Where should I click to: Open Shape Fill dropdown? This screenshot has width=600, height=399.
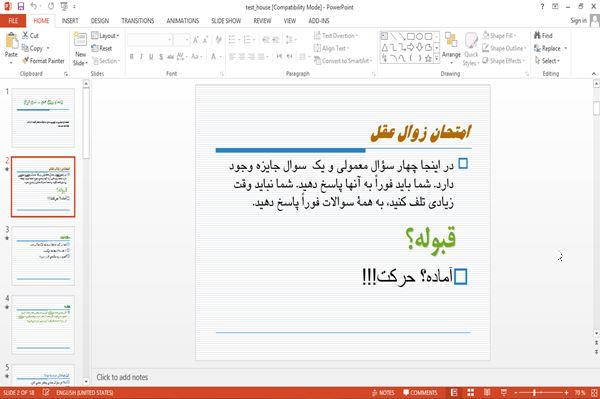click(499, 36)
